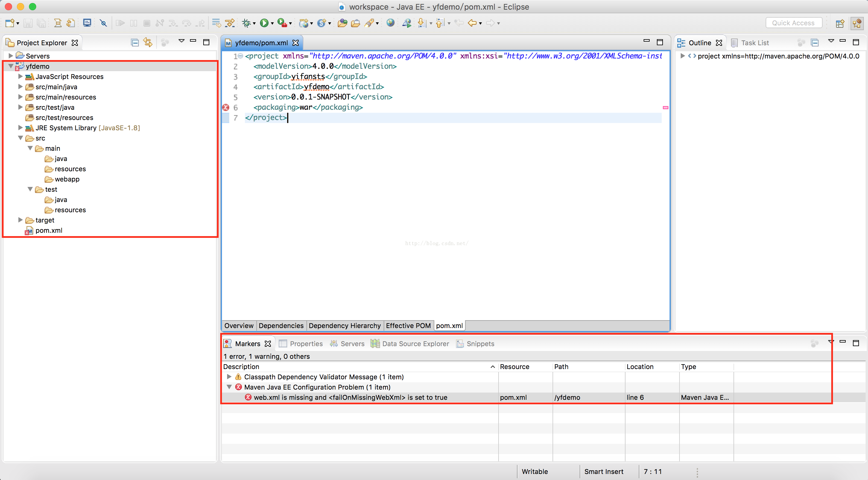Switch to the Dependencies editor tab
This screenshot has height=480, width=868.
click(x=281, y=325)
